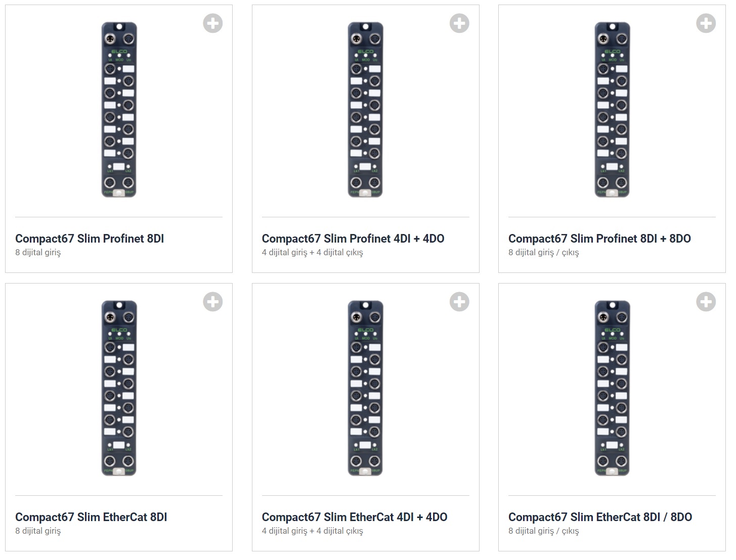This screenshot has width=736, height=560.
Task: Open Compact67 Slim Profinet 4DI + 4DO title
Action: pos(353,239)
